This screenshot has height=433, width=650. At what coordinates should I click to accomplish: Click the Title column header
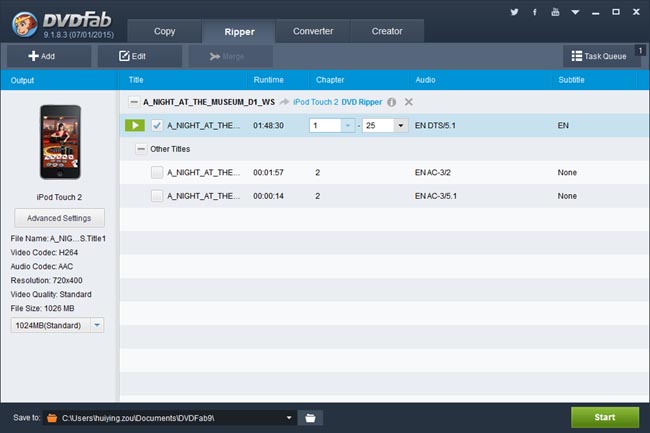point(136,80)
